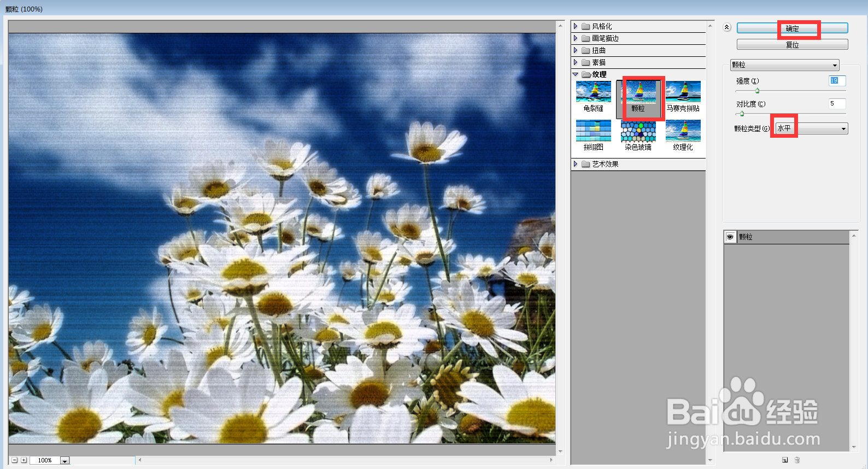
Task: Click the new effect layer icon
Action: [x=785, y=460]
